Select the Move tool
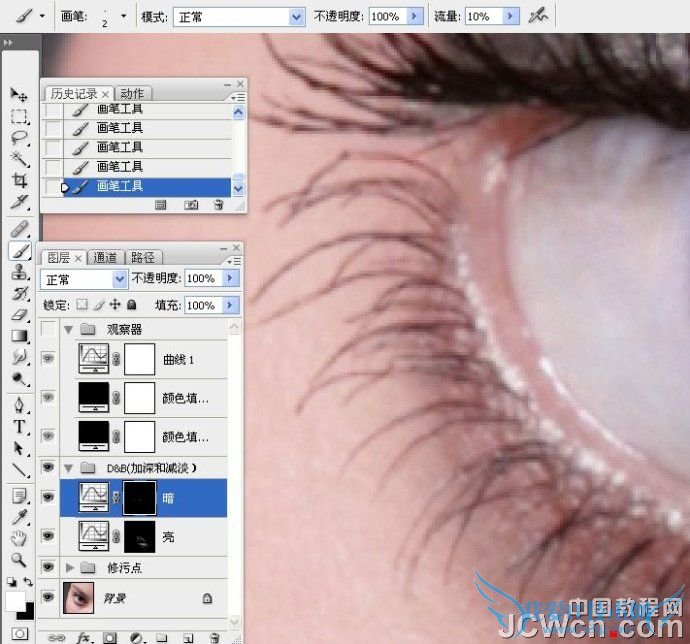690x644 pixels. tap(18, 94)
